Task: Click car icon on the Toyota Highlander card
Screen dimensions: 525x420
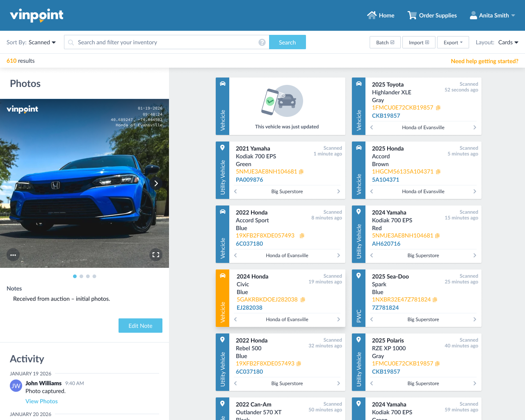Action: (x=358, y=84)
